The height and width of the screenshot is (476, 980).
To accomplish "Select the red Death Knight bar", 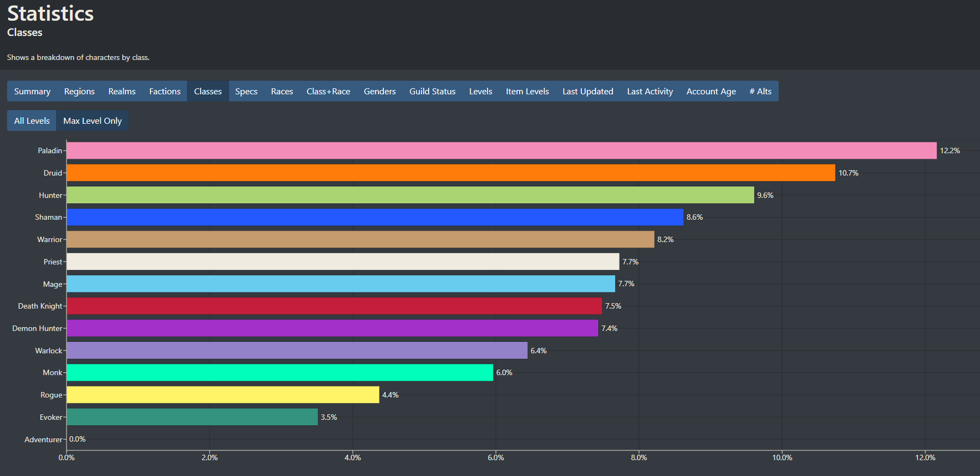I will pyautogui.click(x=334, y=306).
